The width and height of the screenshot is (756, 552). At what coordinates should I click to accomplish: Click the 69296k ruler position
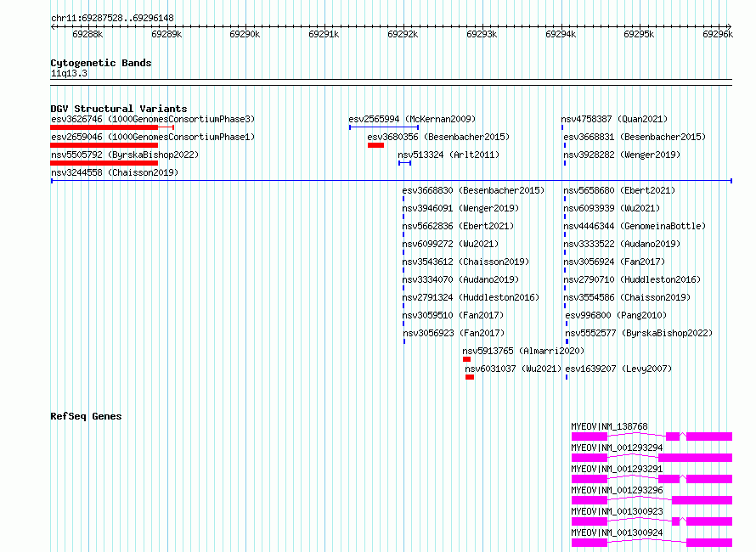click(718, 34)
